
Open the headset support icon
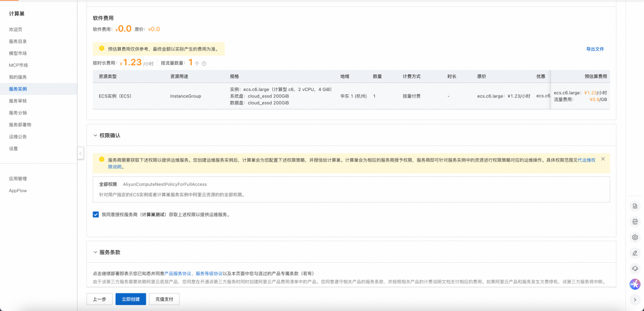(x=635, y=268)
